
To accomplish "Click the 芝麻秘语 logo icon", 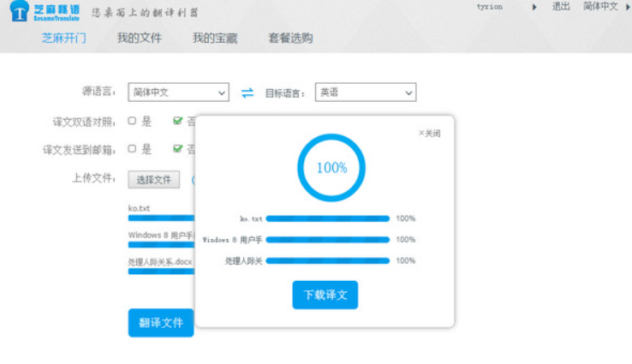I will 19,13.
